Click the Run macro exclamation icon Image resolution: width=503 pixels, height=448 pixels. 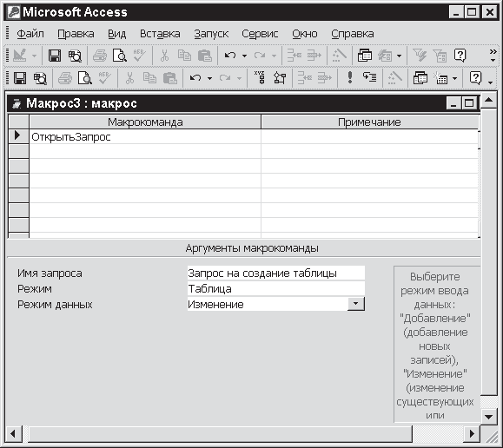(x=350, y=77)
